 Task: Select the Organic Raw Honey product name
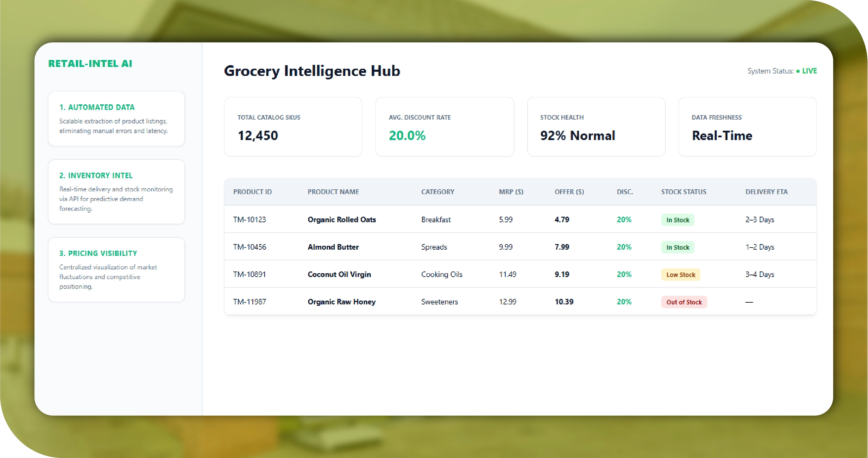(x=342, y=302)
